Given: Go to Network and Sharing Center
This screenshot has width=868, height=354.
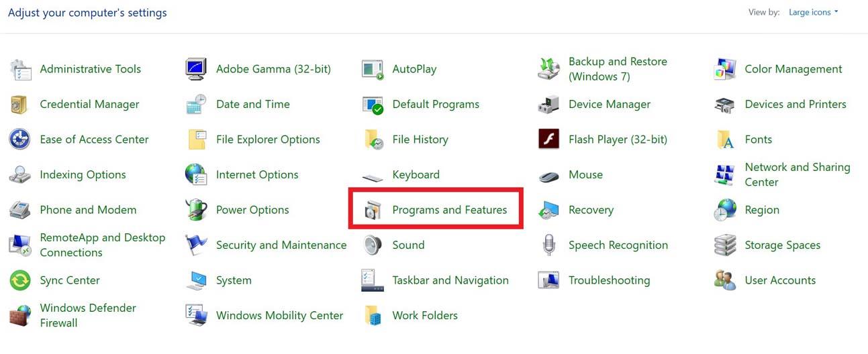Looking at the screenshot, I should tap(797, 174).
